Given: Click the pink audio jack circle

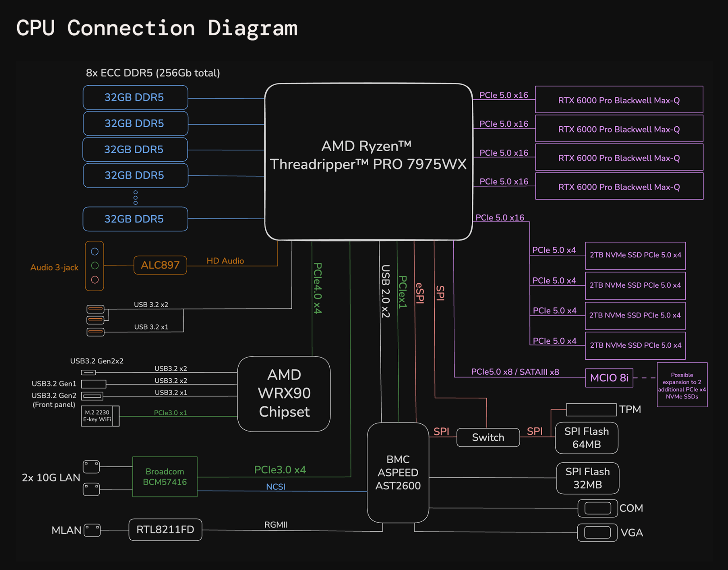Looking at the screenshot, I should [x=95, y=280].
